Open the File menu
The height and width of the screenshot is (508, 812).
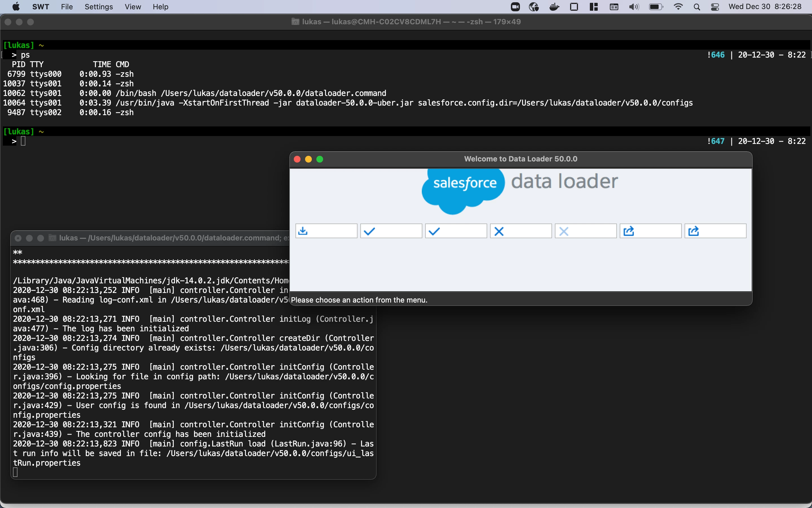67,7
